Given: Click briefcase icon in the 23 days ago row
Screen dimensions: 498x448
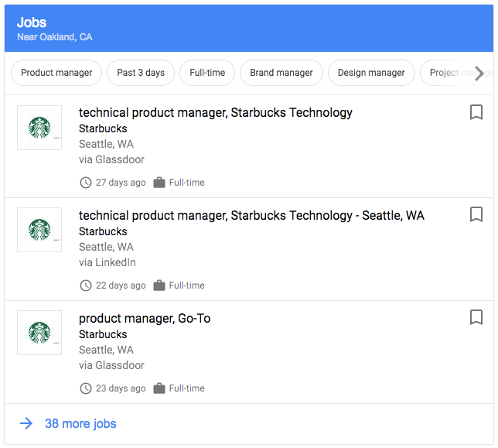Looking at the screenshot, I should coord(159,388).
